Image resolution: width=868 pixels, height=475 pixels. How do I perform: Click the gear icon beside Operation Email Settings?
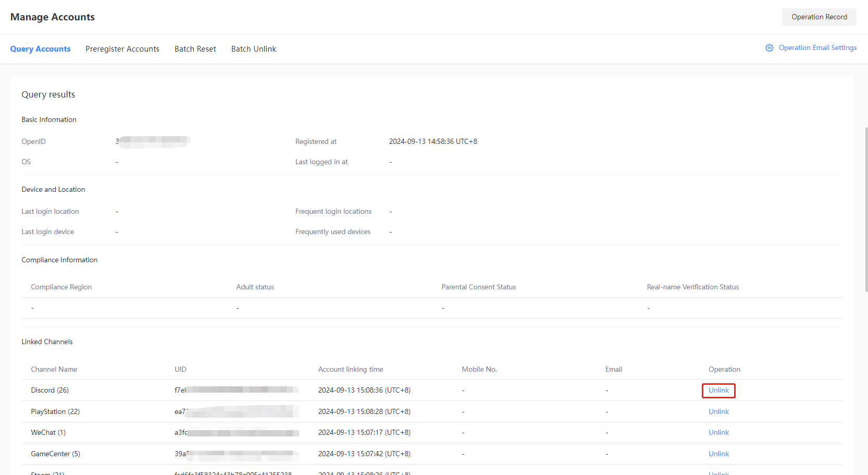[769, 48]
